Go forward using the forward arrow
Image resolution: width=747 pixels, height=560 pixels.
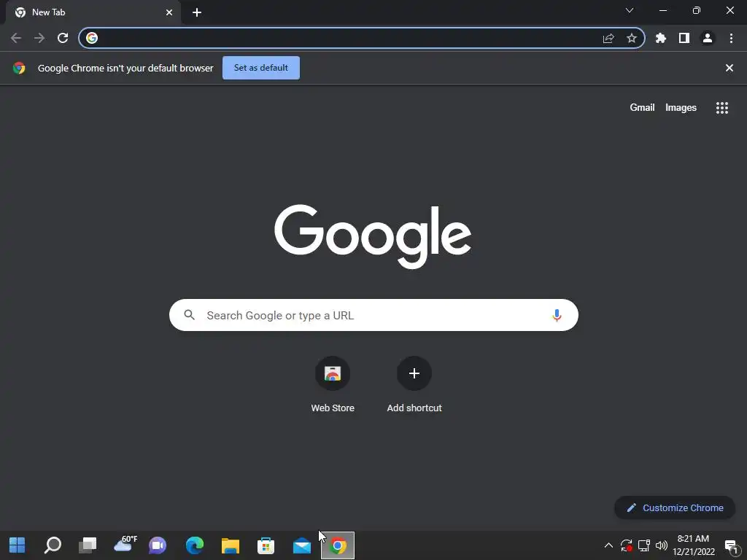pyautogui.click(x=39, y=38)
